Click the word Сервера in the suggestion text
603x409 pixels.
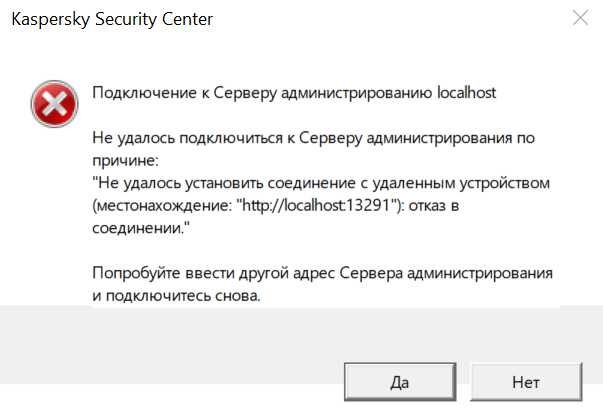371,273
